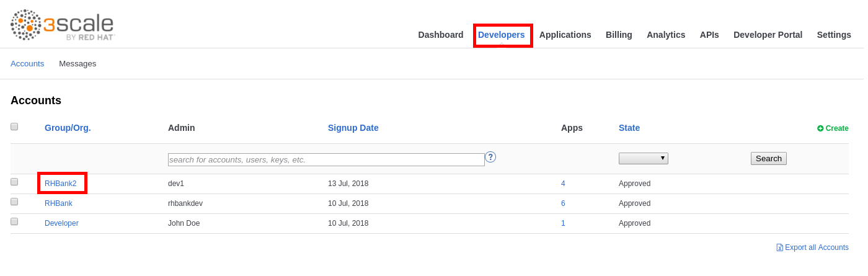Open the Analytics menu

[666, 35]
